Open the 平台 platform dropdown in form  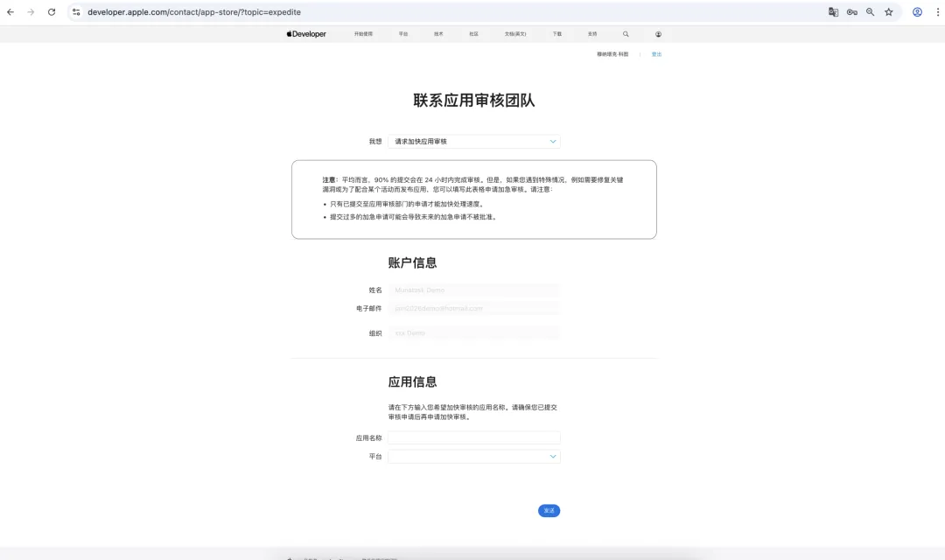click(474, 457)
